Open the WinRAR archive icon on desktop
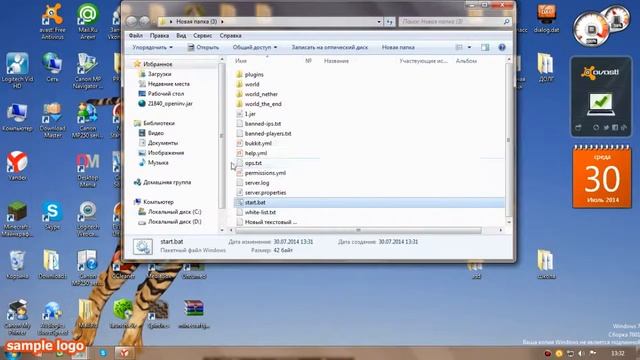The image size is (640, 360). 193,313
